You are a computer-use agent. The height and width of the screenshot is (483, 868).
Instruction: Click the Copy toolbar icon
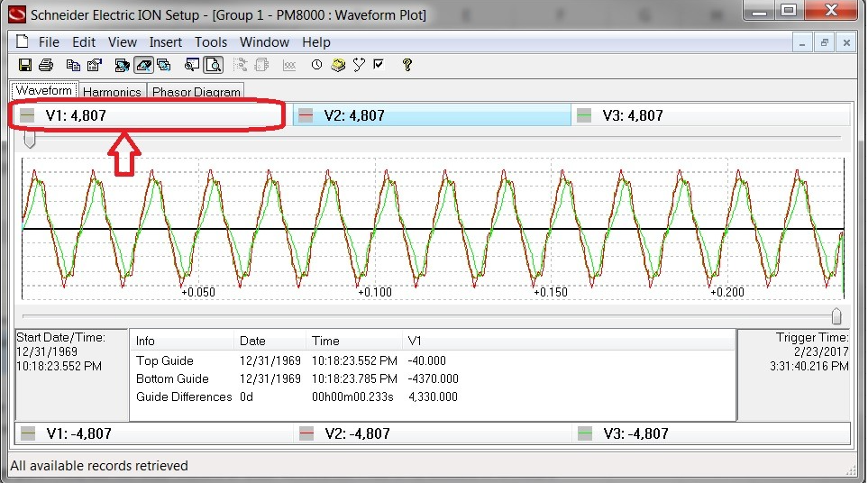pos(73,65)
